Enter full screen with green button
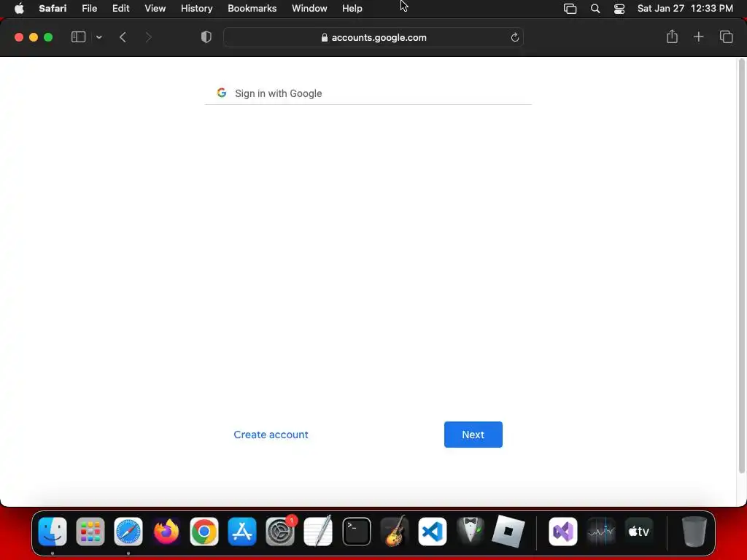 48,37
